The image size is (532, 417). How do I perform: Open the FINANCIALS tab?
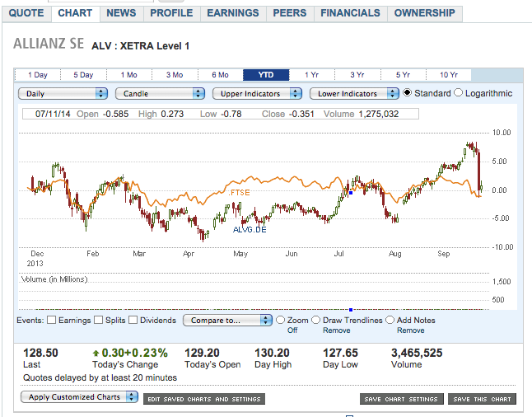point(350,13)
